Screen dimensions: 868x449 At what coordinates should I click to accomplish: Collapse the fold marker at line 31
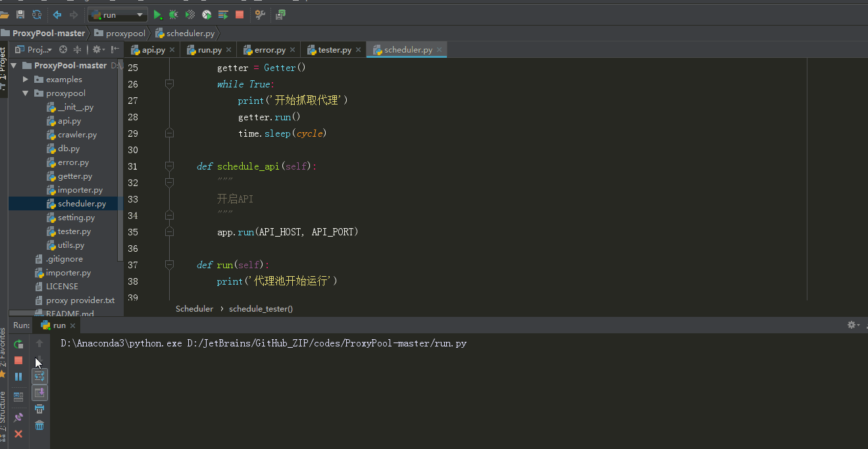[169, 166]
